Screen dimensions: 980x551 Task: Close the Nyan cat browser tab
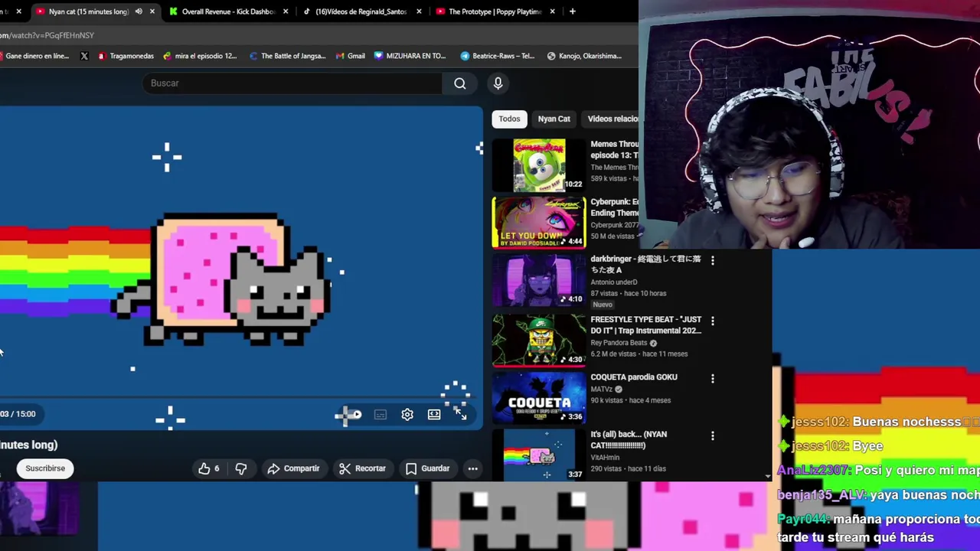[x=152, y=11]
